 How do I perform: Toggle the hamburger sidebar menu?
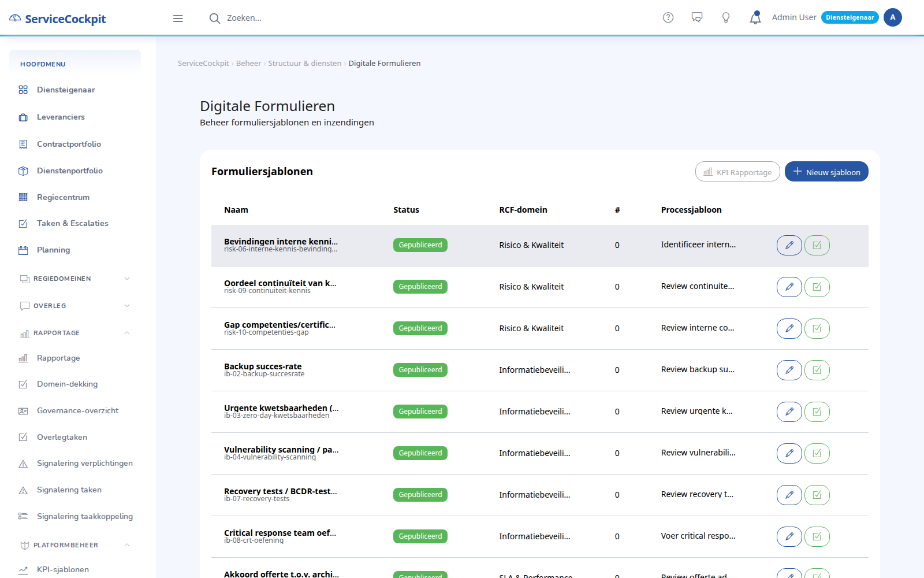[178, 18]
